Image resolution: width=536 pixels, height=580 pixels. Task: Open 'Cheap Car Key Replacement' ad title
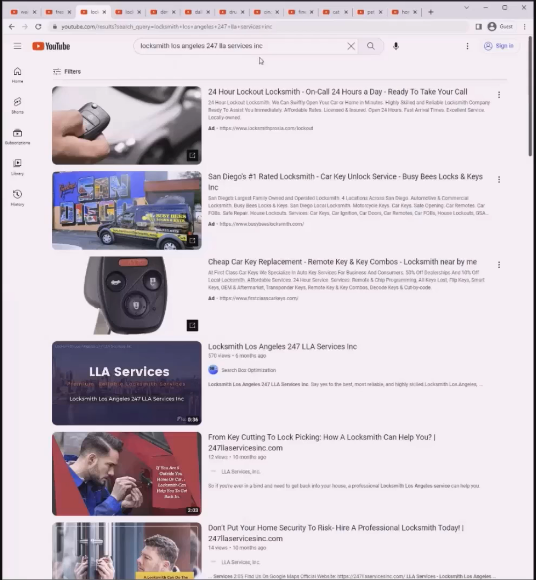point(342,262)
